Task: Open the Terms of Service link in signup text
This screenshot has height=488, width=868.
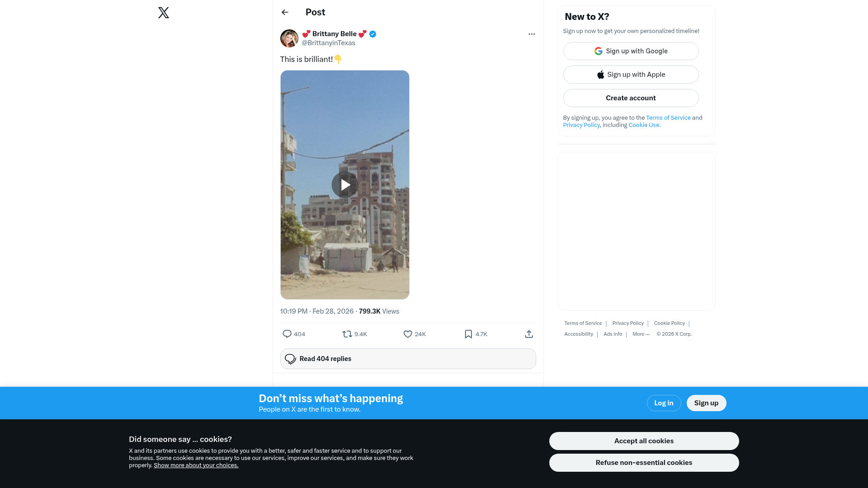Action: coord(668,118)
